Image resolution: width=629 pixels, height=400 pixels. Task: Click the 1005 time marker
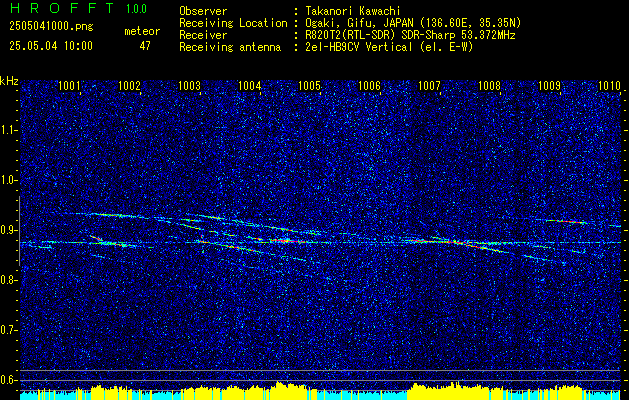coord(310,86)
